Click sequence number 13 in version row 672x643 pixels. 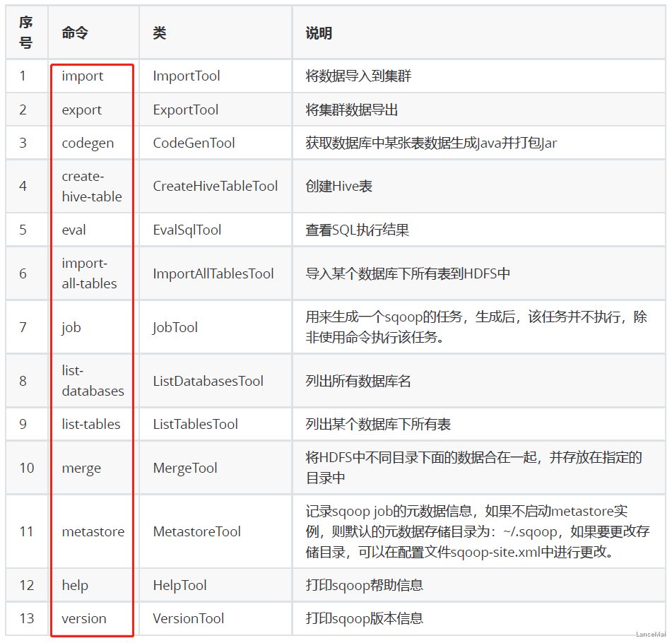pos(27,618)
